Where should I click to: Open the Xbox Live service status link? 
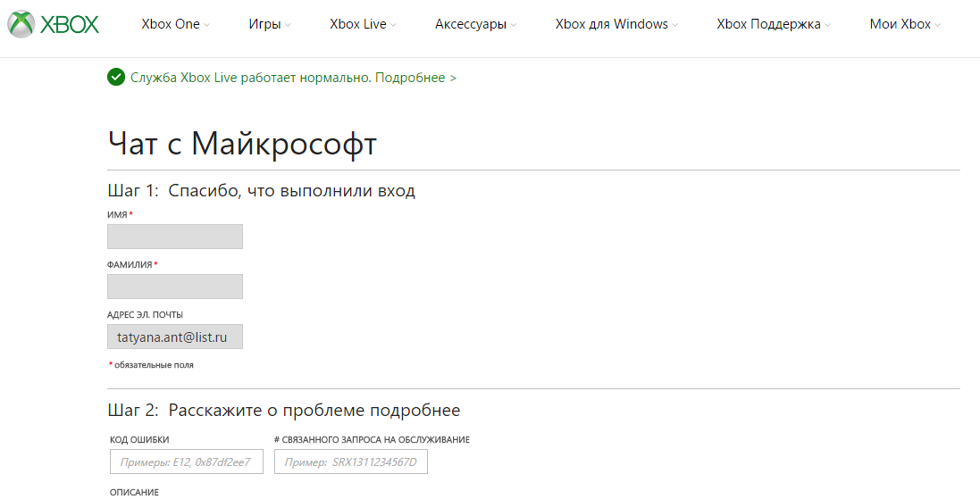(x=293, y=78)
